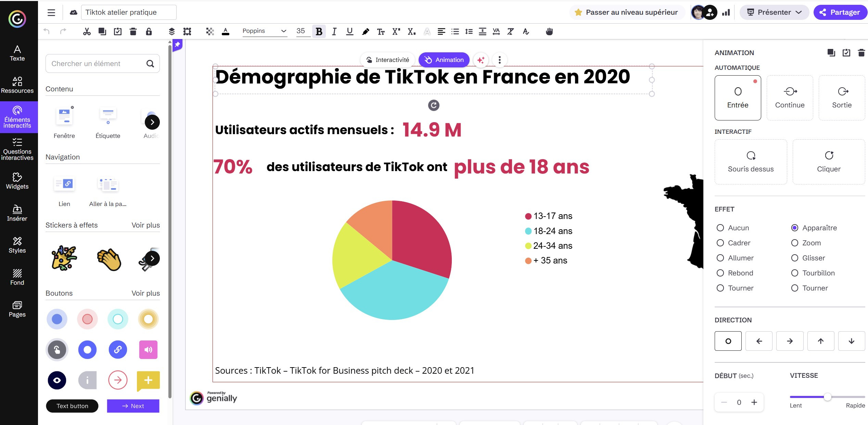868x425 pixels.
Task: Expand Stickers à effets carousel arrow
Action: click(x=152, y=258)
